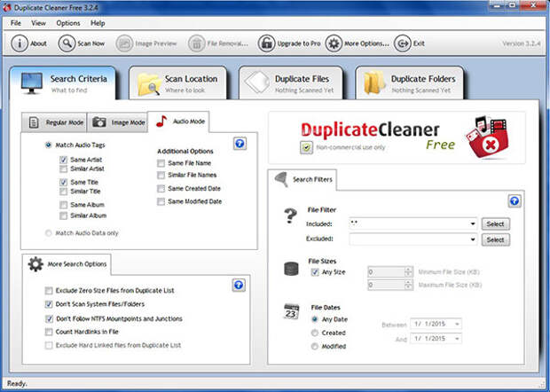This screenshot has width=550, height=392.
Task: Open the Included file filter dropdown
Action: pos(473,223)
